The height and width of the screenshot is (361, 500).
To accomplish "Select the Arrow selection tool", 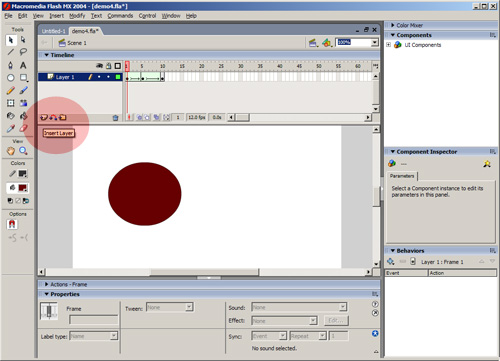I will click(11, 40).
